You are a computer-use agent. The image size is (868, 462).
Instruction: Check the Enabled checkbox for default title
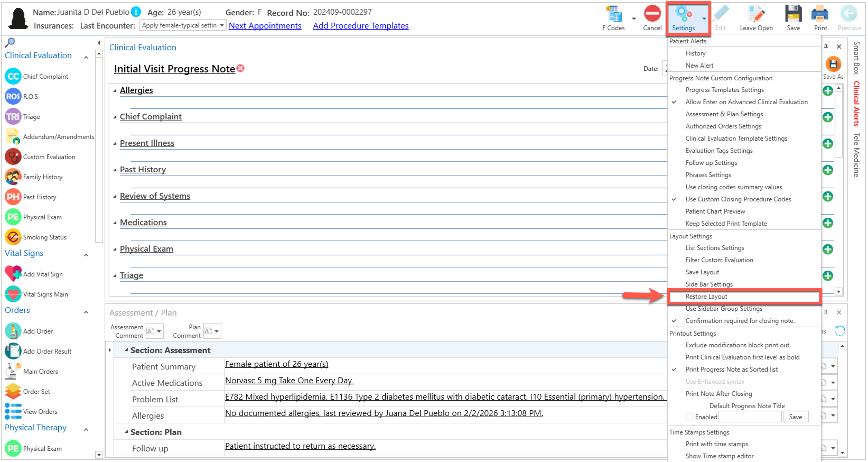[689, 417]
